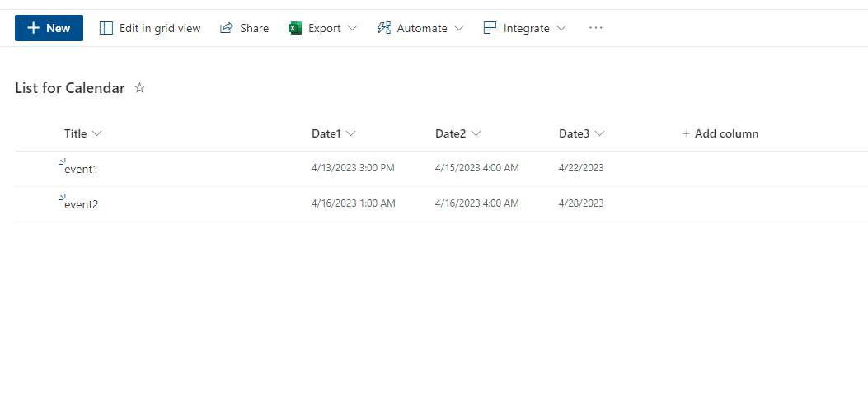Select the 4/16/2023 1:00 AM cell

354,203
